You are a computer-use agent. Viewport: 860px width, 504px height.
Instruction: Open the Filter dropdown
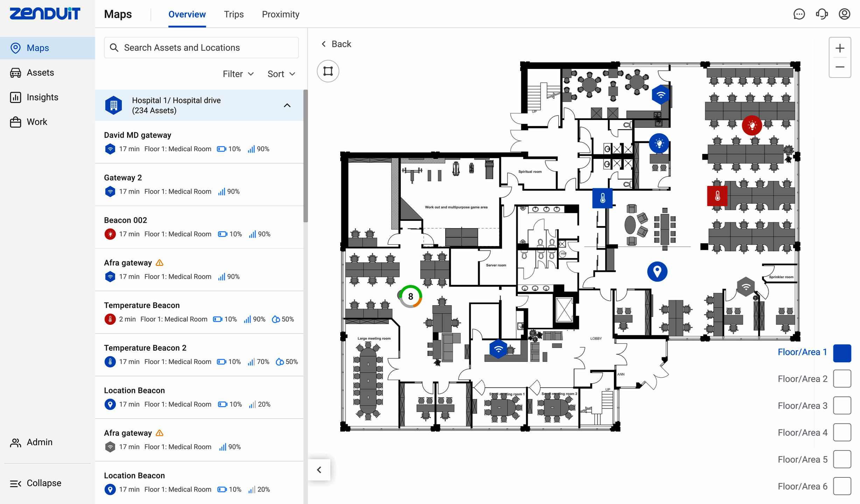[238, 74]
